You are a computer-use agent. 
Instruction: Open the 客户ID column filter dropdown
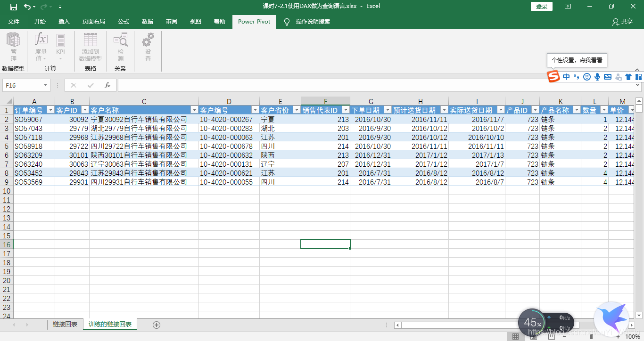point(85,110)
